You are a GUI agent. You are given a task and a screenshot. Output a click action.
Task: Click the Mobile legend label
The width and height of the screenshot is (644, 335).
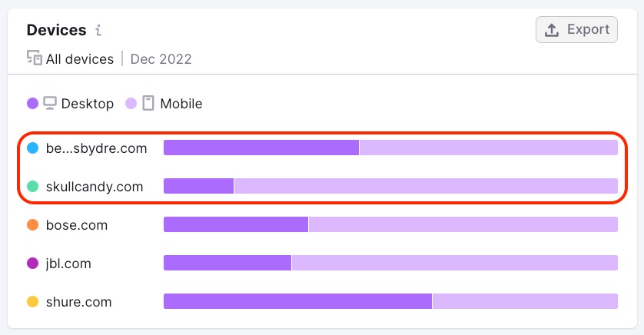click(181, 104)
